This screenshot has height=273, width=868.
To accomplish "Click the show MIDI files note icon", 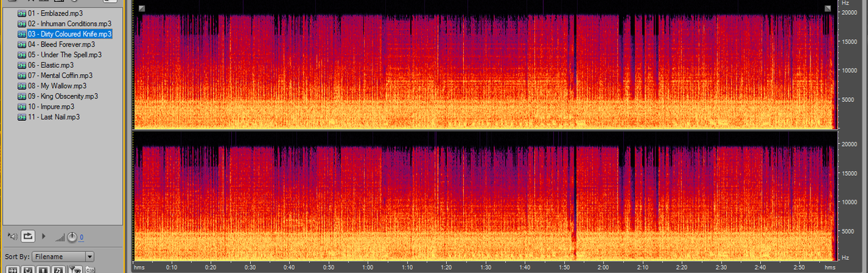I will pos(58,270).
